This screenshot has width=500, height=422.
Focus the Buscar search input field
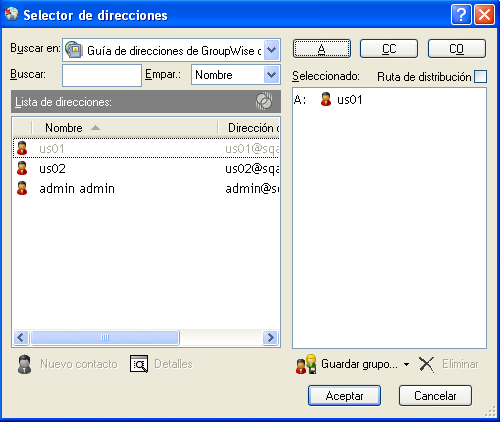102,75
